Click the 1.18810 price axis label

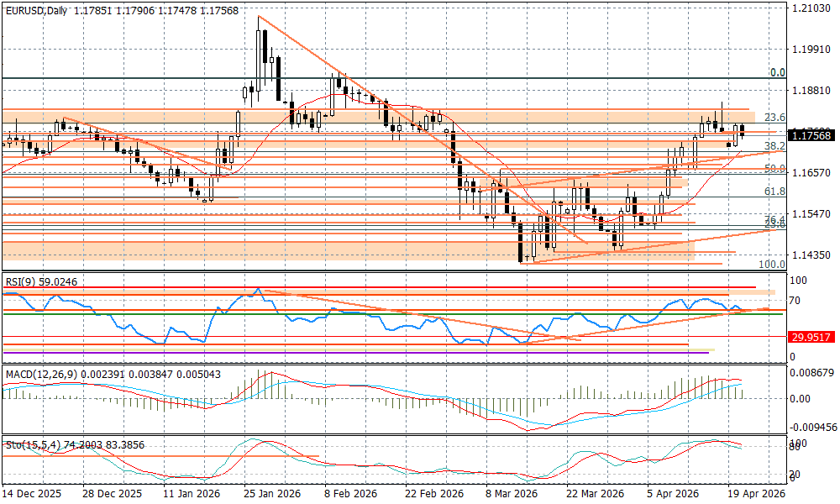point(811,90)
